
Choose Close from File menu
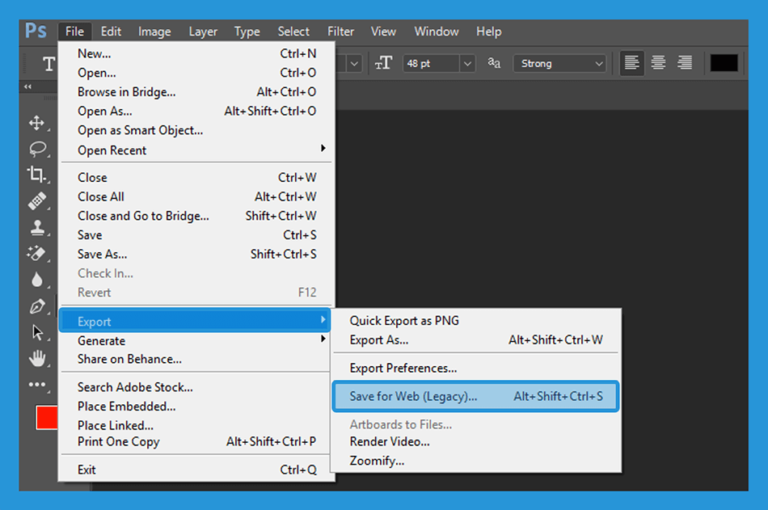(197, 177)
